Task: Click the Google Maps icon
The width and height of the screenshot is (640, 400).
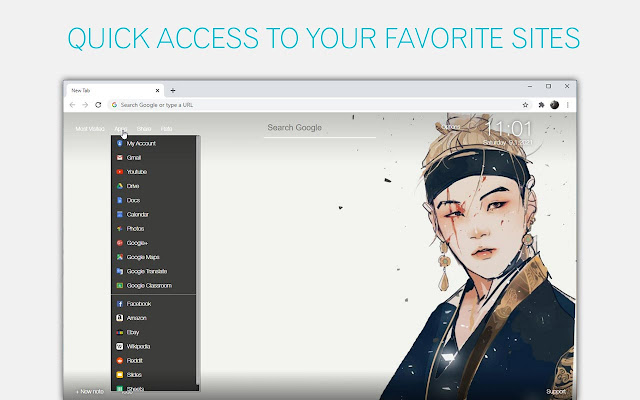Action: 120,257
